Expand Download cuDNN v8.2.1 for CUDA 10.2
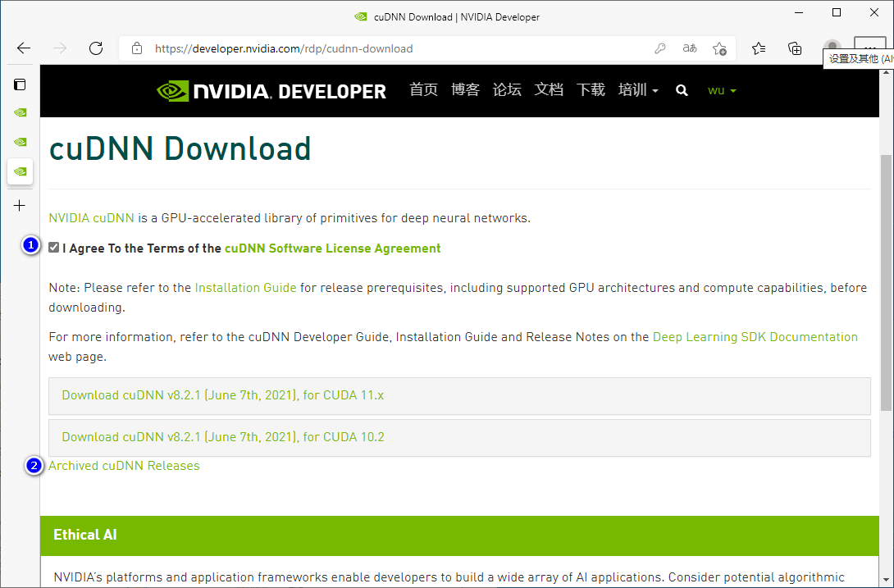 point(222,437)
